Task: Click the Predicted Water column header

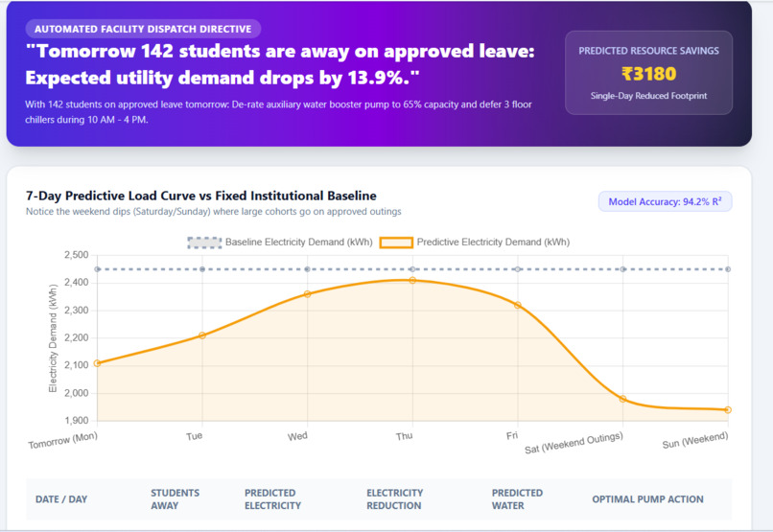Action: [517, 499]
